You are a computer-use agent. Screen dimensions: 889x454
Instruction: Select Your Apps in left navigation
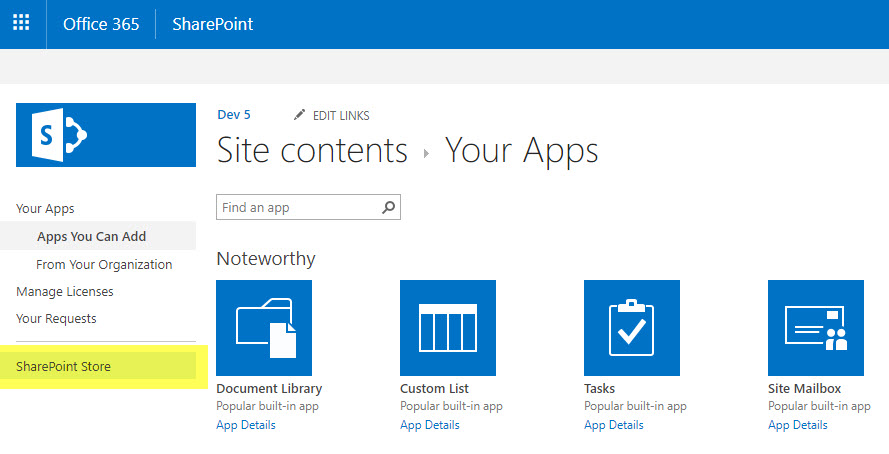[45, 209]
